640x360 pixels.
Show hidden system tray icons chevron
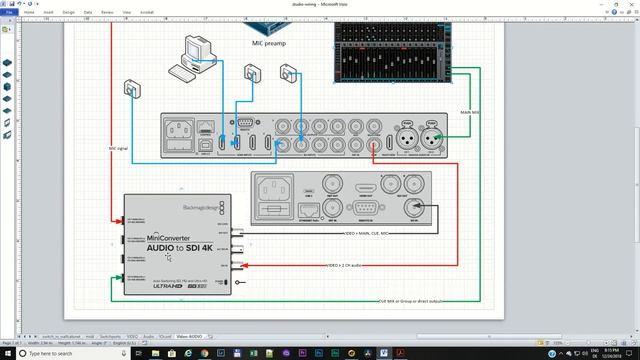click(x=561, y=353)
